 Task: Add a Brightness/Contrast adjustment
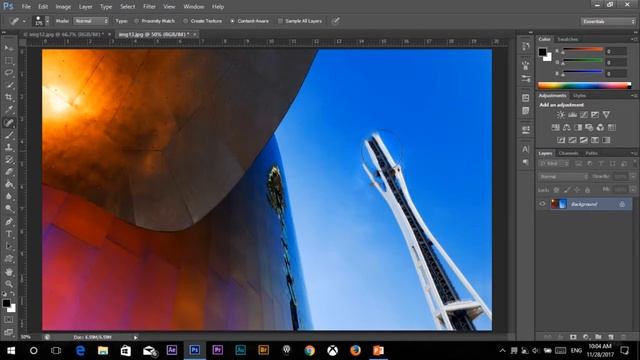point(561,115)
